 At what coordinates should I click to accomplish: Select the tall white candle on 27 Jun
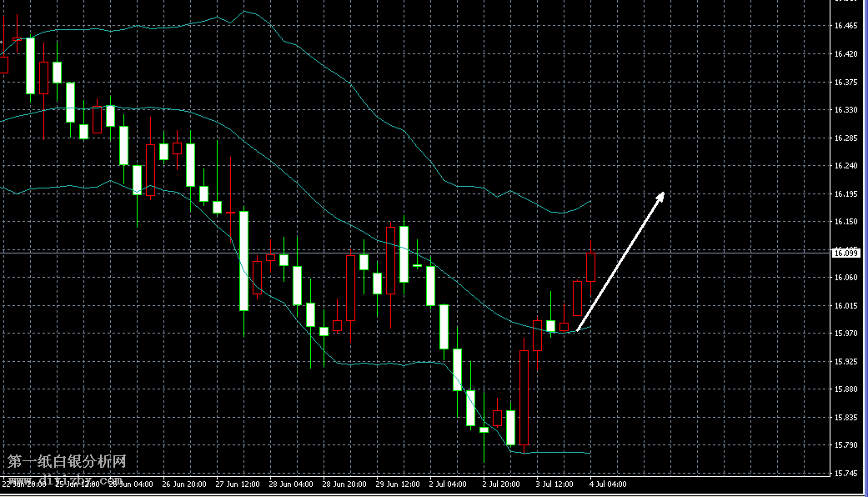coord(243,260)
